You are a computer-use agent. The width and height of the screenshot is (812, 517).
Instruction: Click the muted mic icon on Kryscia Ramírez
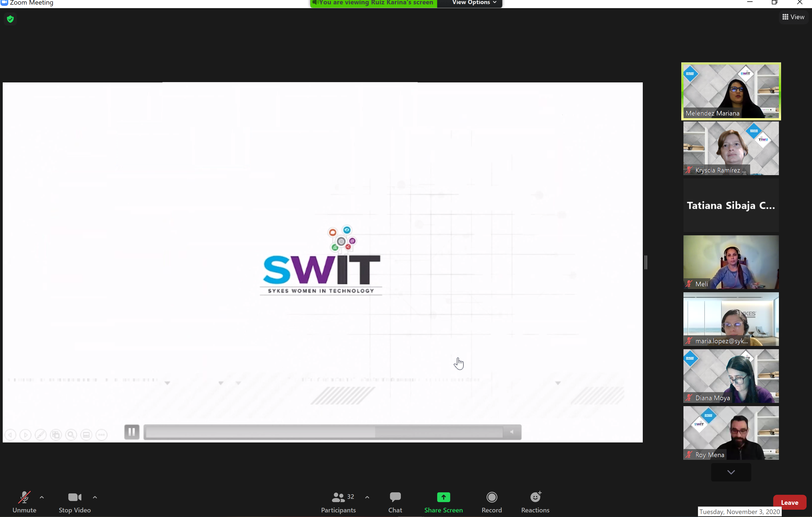[689, 170]
